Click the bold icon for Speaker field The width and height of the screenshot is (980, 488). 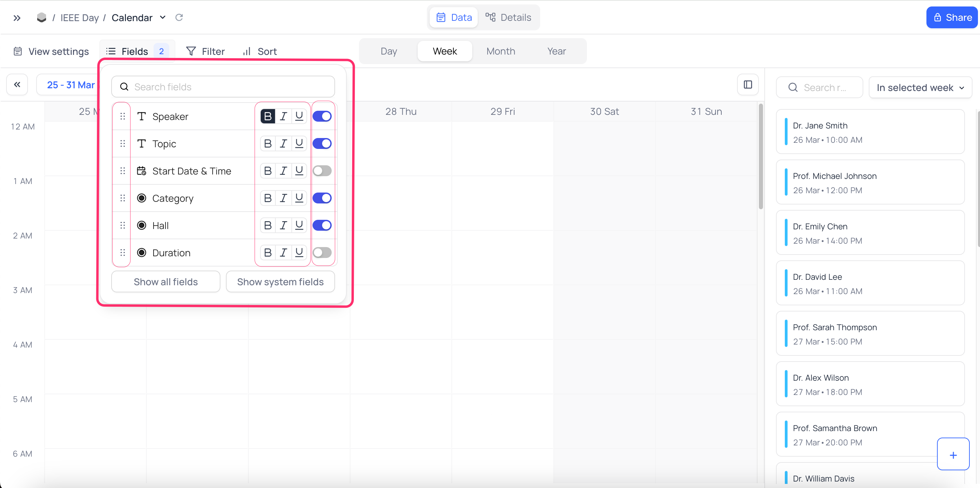click(268, 116)
